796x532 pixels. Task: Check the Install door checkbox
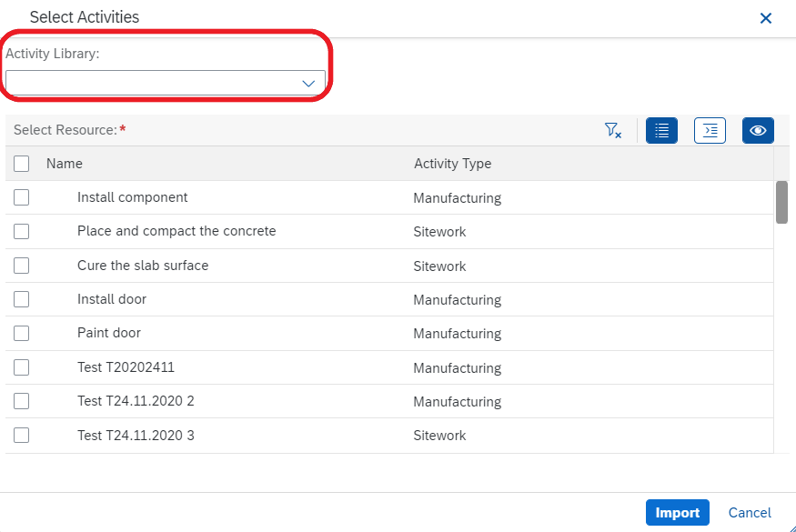(x=21, y=299)
